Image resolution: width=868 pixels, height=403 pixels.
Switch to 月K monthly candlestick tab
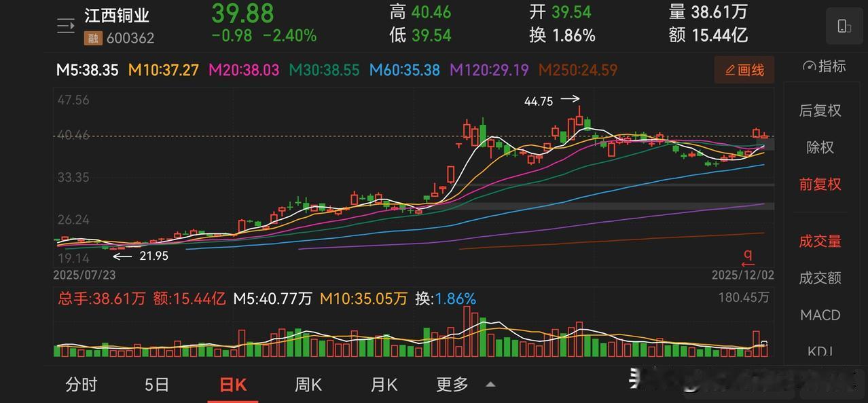tap(384, 385)
